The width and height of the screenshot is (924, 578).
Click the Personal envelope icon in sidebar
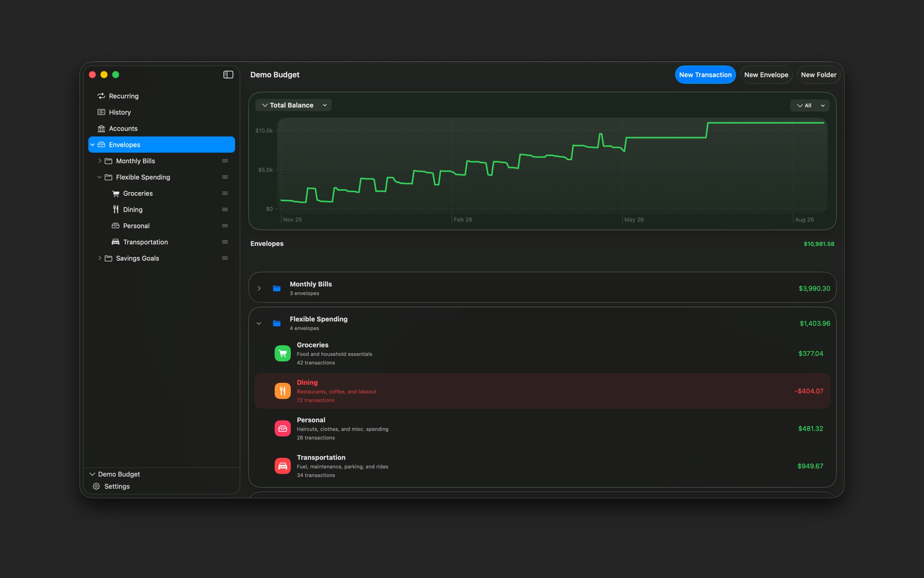tap(116, 225)
